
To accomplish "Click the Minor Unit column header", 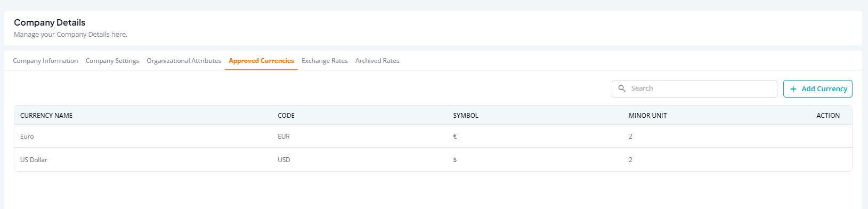I will click(x=648, y=116).
